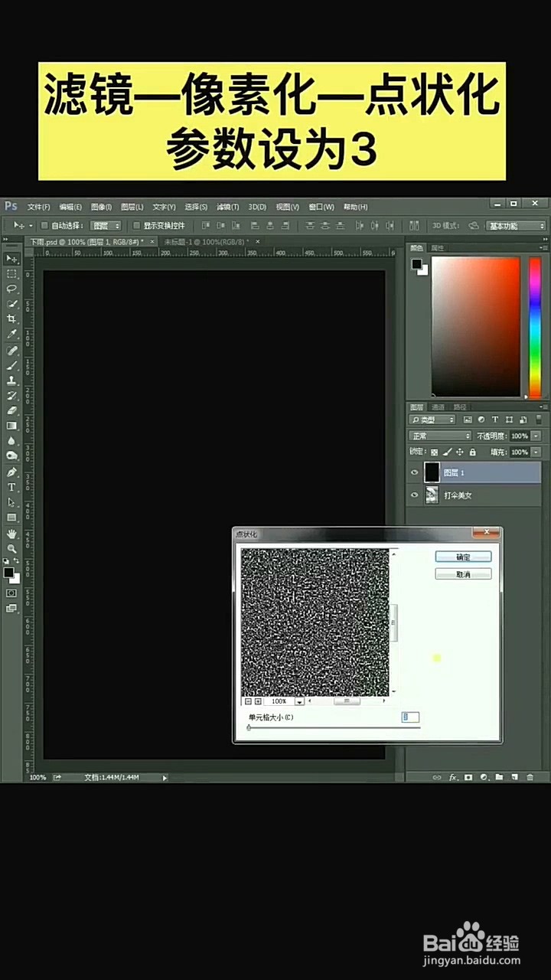Switch to 通道 panel tab

pos(438,407)
